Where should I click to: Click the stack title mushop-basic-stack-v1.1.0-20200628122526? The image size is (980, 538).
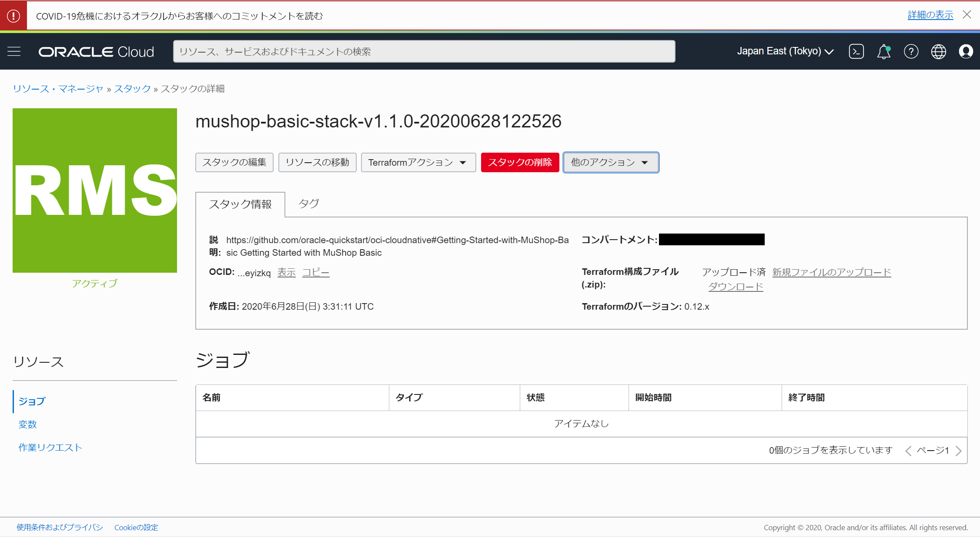tap(378, 121)
